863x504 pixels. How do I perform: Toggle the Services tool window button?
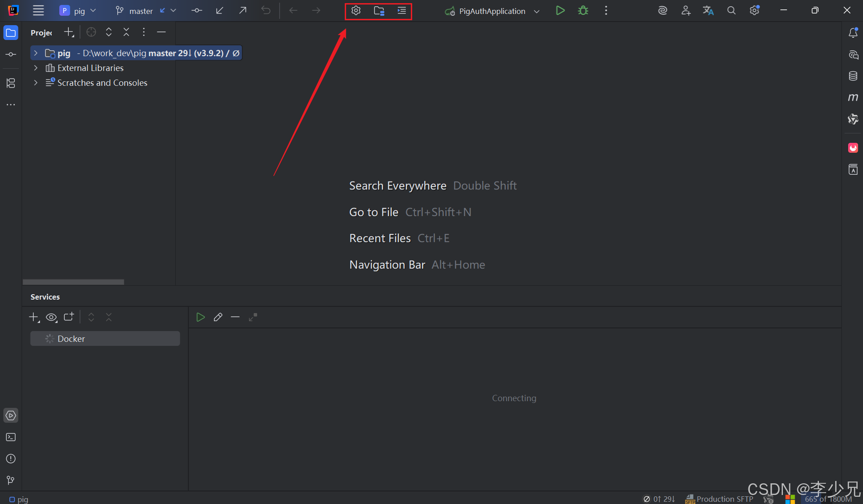pyautogui.click(x=11, y=416)
